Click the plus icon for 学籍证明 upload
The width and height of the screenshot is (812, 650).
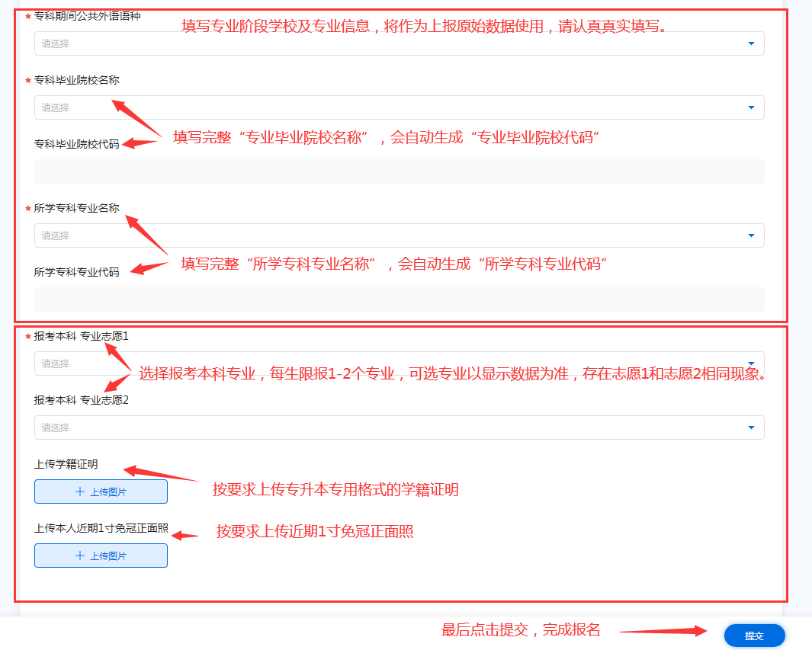80,492
